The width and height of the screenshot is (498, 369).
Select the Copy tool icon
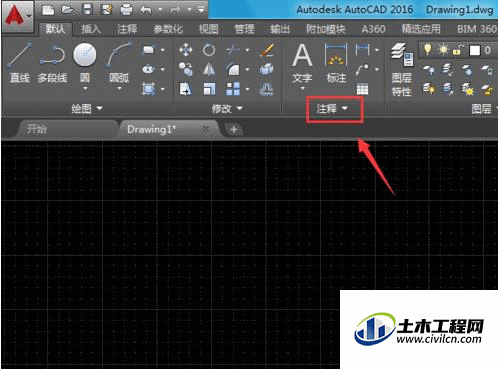[185, 69]
